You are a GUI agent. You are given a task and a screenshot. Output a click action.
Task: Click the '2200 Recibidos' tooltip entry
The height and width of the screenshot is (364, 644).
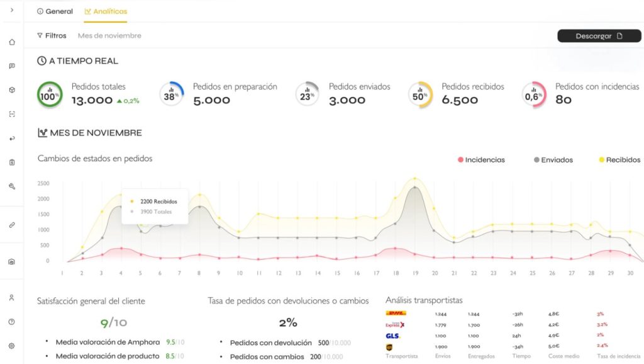pos(154,202)
